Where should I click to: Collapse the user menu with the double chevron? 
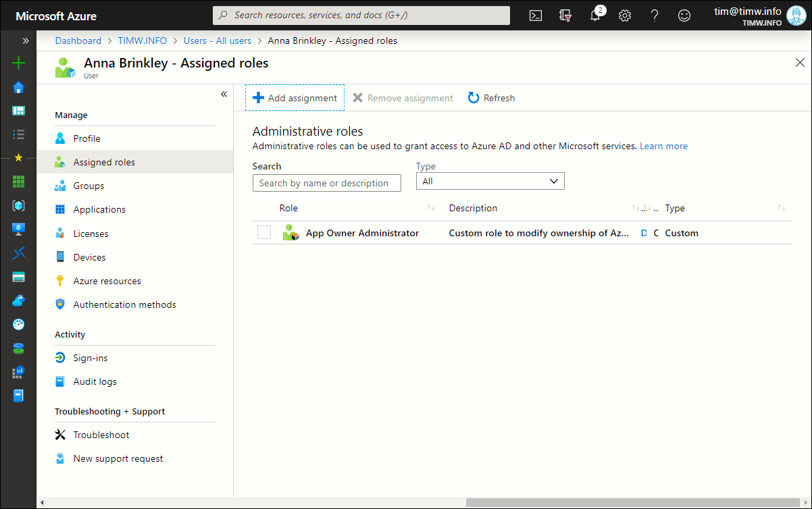click(224, 95)
